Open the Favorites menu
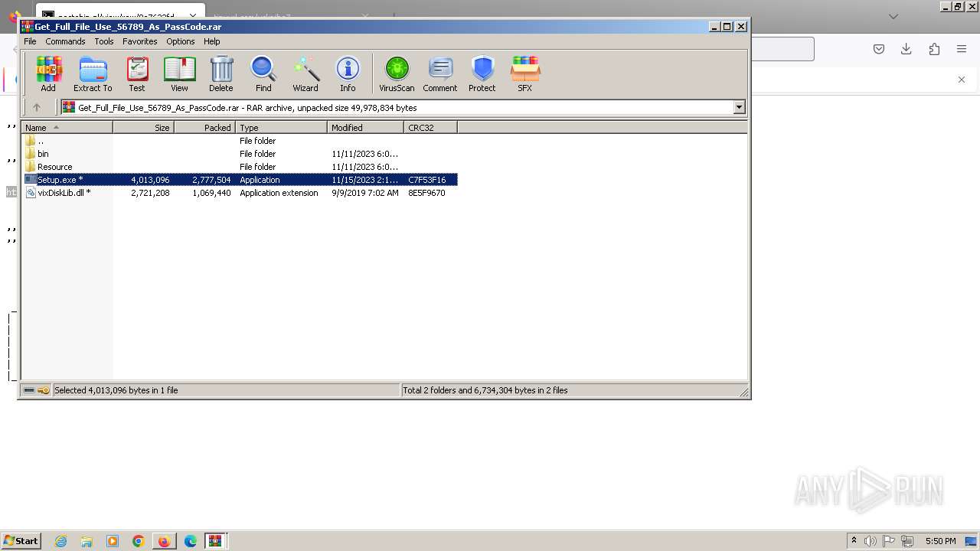This screenshot has width=980, height=551. pos(140,41)
